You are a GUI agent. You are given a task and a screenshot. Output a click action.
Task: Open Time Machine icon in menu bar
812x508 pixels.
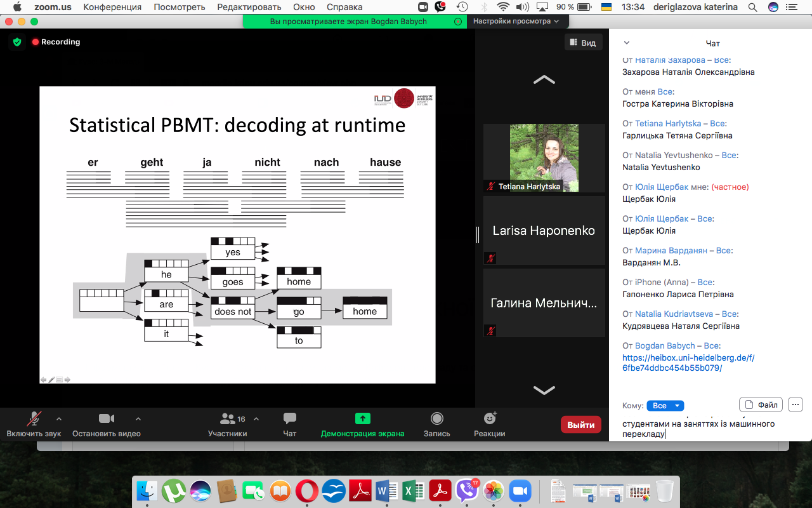[462, 7]
